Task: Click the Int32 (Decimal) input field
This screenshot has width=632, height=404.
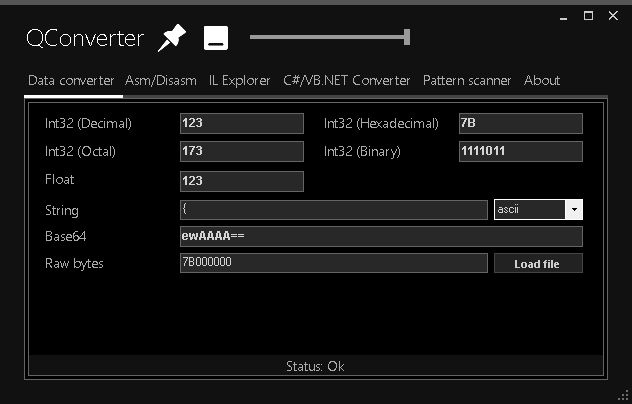Action: pos(242,123)
